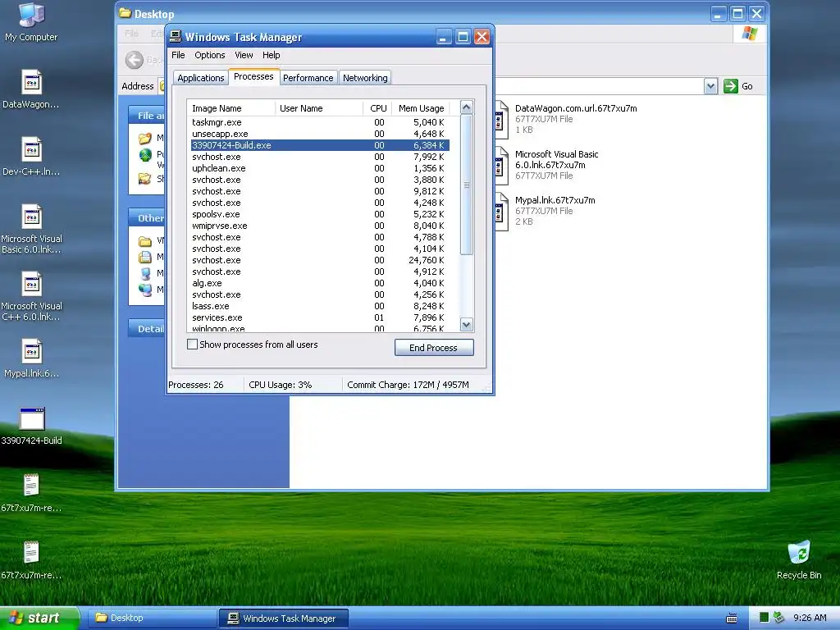Select uphclean.exe process row
The width and height of the screenshot is (840, 630).
[320, 168]
